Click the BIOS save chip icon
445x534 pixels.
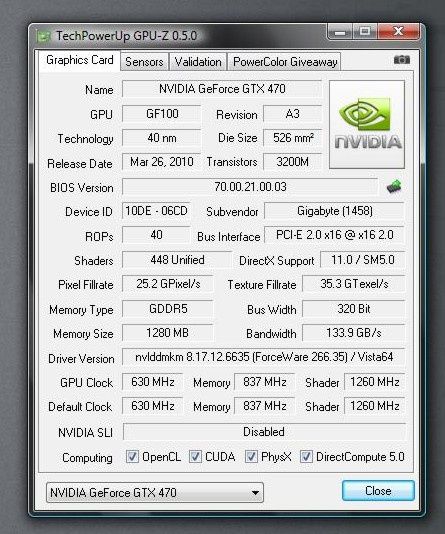click(394, 187)
